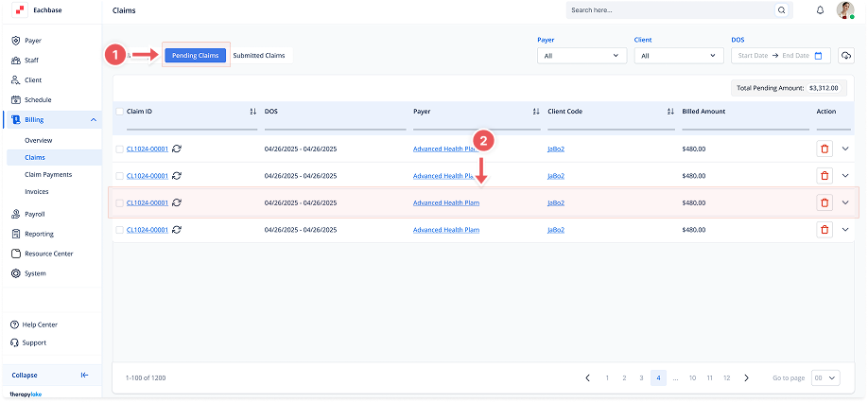Click the collapse sidebar arrow icon
This screenshot has width=868, height=403.
85,375
